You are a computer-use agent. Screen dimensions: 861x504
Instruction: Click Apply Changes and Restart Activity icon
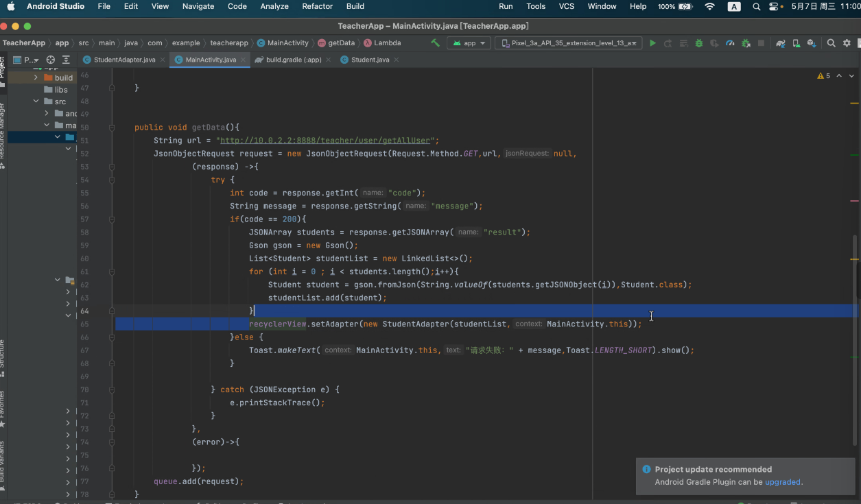668,43
